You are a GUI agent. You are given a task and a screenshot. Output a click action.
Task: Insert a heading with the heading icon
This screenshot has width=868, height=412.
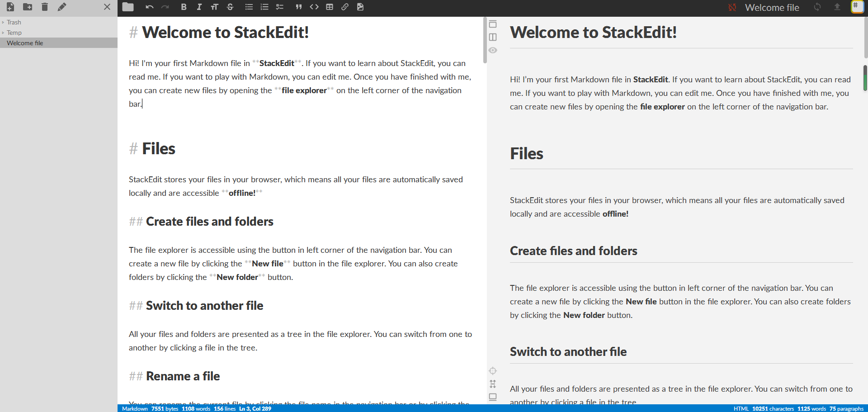[x=214, y=7]
